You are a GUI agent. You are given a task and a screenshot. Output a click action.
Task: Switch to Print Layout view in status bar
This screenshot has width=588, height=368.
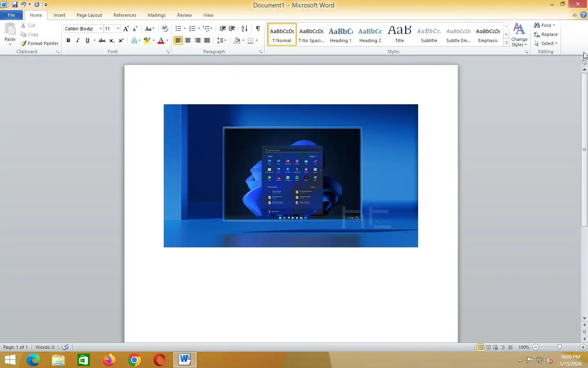(x=481, y=347)
